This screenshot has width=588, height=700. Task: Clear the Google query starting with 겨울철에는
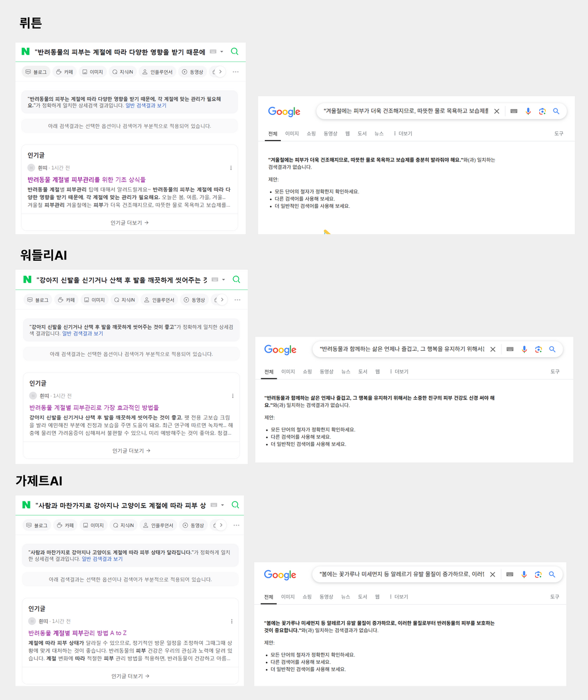[x=497, y=111]
